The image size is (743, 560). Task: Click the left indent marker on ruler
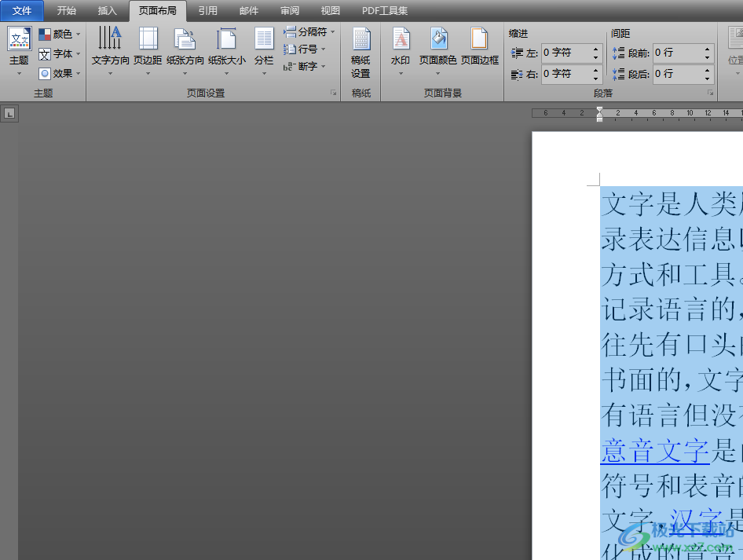click(599, 119)
